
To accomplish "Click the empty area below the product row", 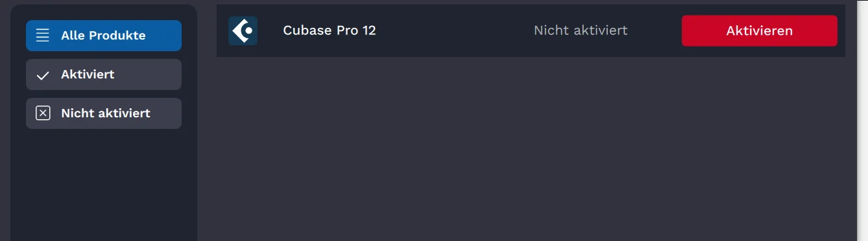I will coord(531,149).
